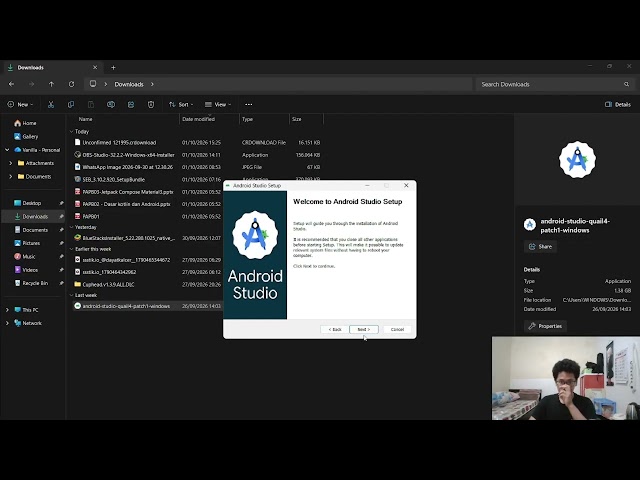Collapse the Earlier this week group

tap(71, 249)
